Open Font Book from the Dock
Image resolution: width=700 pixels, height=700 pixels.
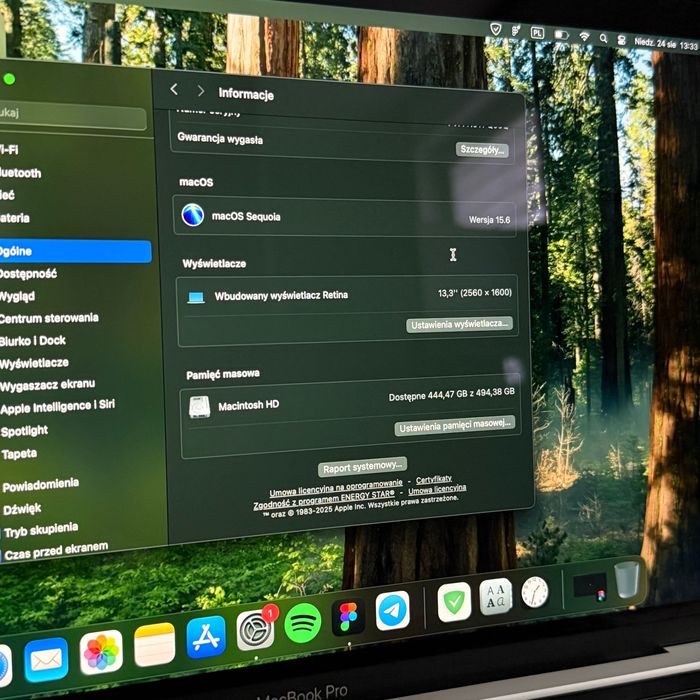(x=495, y=596)
